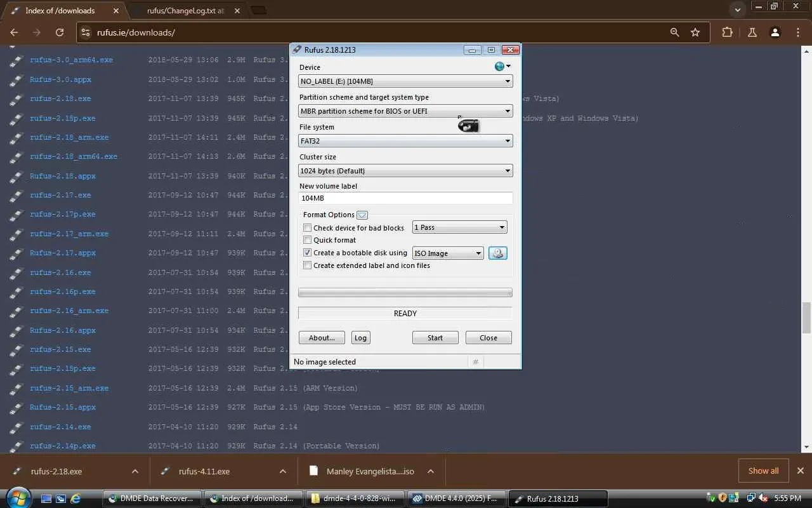Open the Device dropdown in Rufus
The width and height of the screenshot is (812, 508).
405,81
